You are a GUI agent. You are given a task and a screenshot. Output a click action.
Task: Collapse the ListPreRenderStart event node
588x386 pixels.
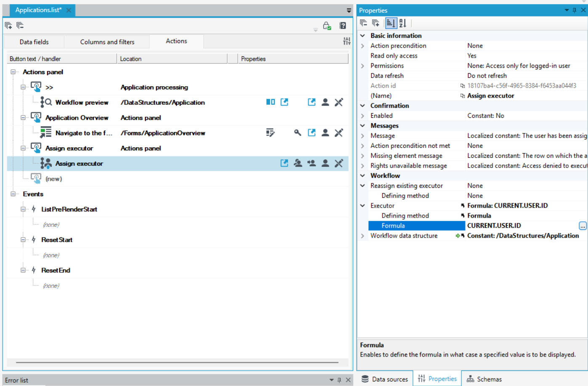23,209
